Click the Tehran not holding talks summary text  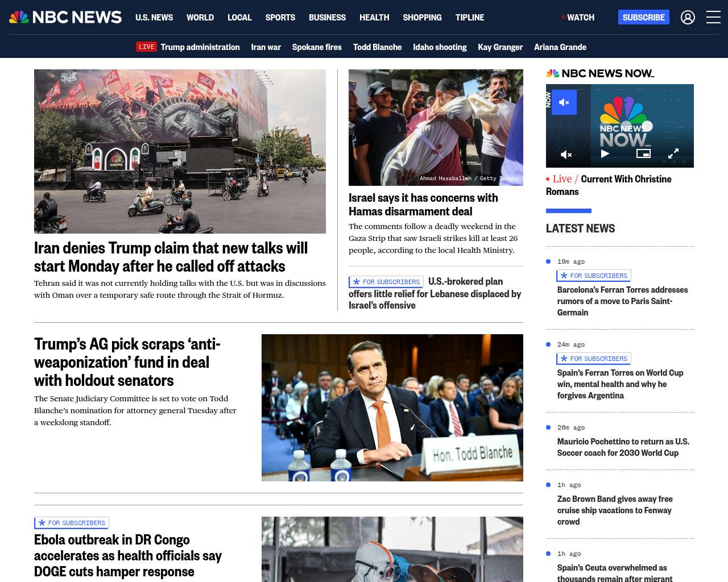tap(180, 289)
